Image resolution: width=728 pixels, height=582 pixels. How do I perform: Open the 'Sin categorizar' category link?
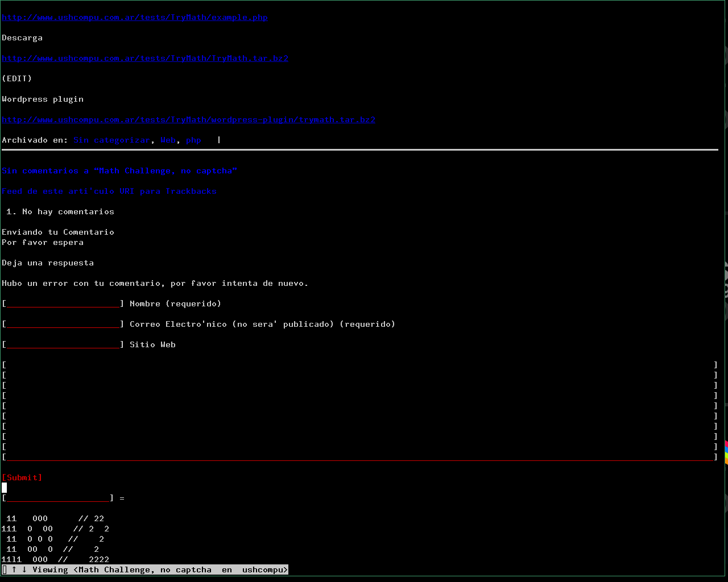111,140
